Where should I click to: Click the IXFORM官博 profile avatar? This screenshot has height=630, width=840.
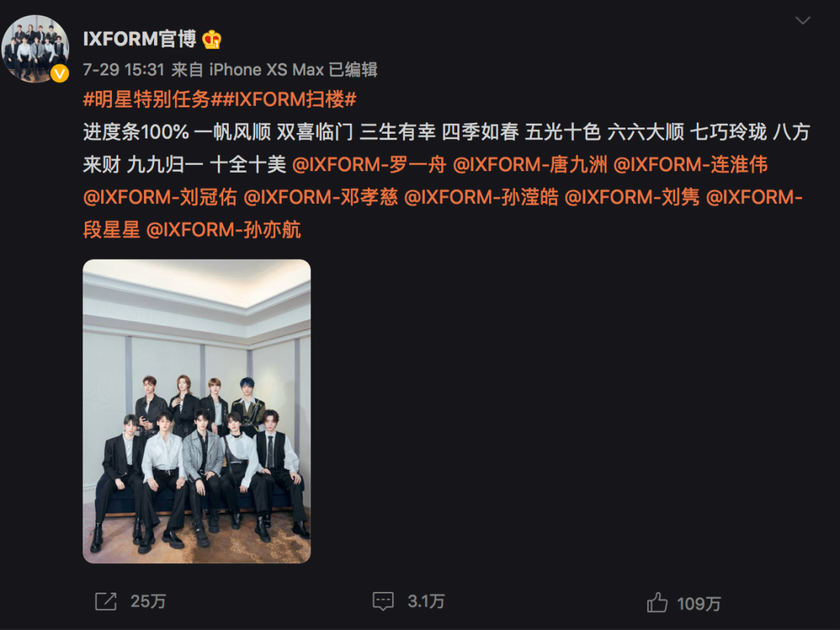click(x=35, y=49)
